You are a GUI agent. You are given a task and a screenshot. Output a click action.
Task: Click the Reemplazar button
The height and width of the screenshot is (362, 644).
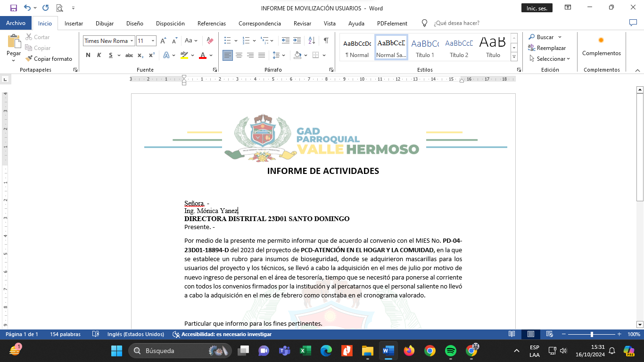[x=547, y=48]
